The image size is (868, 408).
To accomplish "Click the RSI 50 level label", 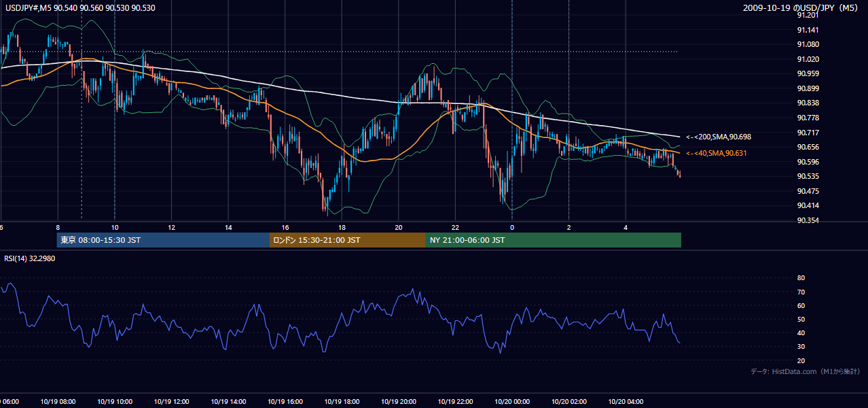I will click(801, 319).
